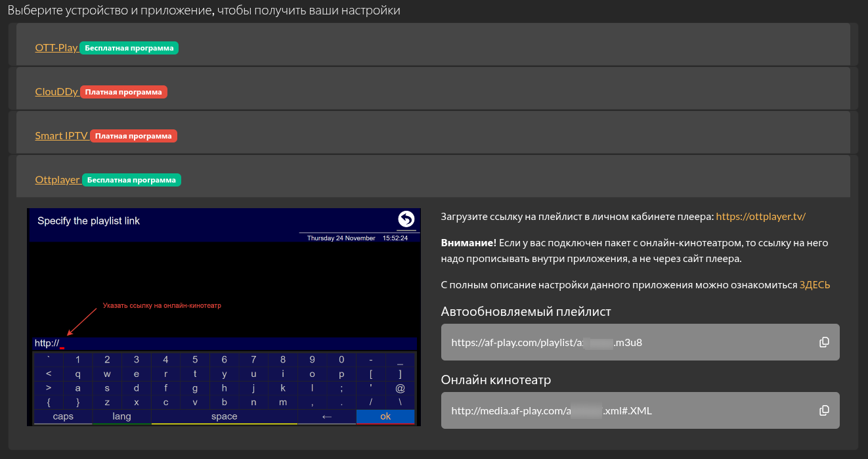This screenshot has height=459, width=868.
Task: Click the media.af-play.com cinema URL field
Action: tap(624, 411)
